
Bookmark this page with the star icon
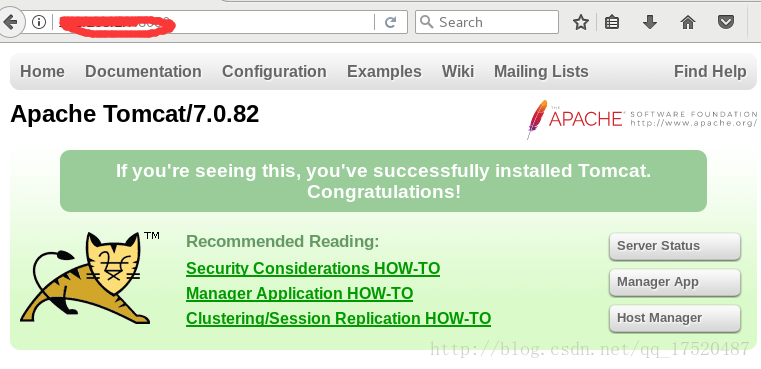pyautogui.click(x=580, y=22)
